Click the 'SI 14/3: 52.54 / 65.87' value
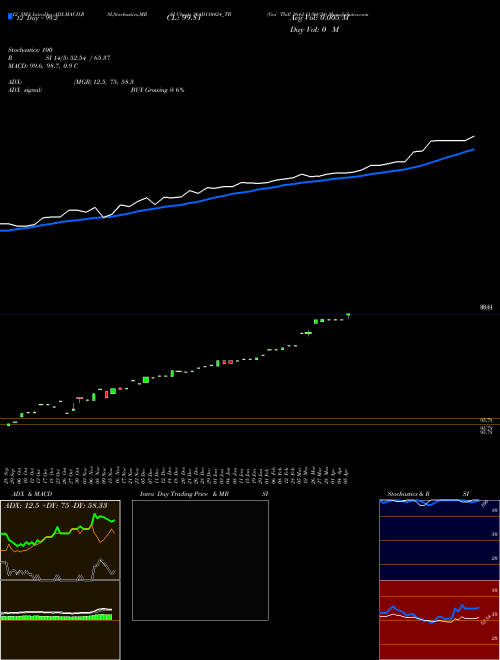The width and height of the screenshot is (500, 660). coord(78,58)
